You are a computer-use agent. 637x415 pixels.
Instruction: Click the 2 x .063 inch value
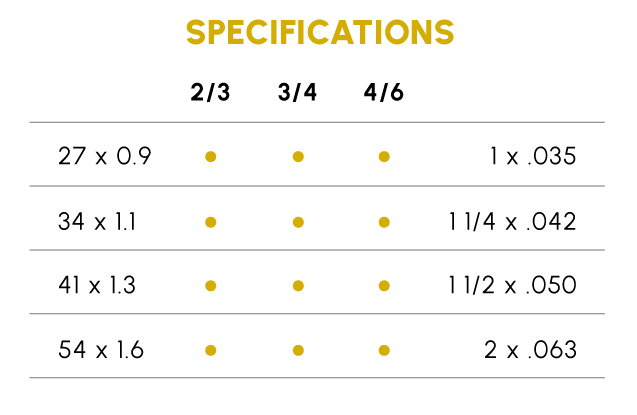pos(530,350)
